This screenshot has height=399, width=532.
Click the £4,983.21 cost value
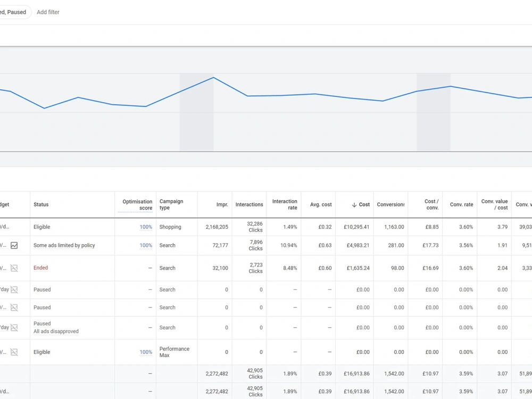pyautogui.click(x=358, y=245)
